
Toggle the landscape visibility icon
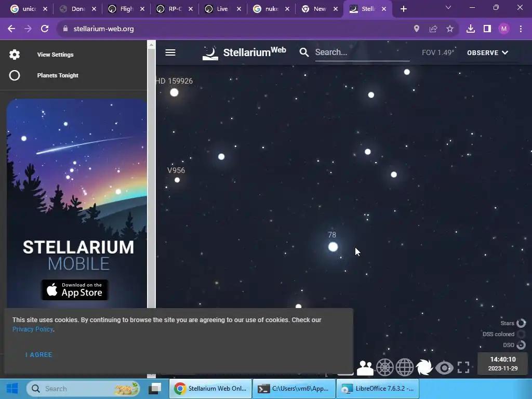click(365, 368)
